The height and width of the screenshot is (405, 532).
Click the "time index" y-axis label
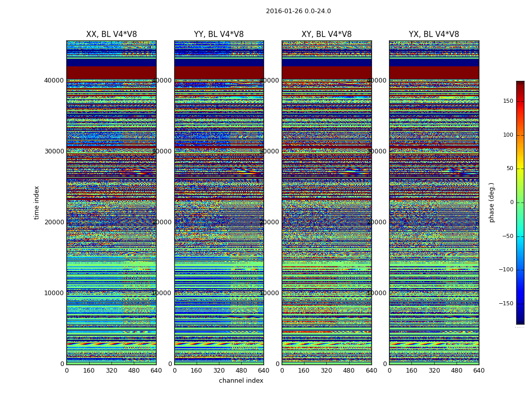(36, 202)
